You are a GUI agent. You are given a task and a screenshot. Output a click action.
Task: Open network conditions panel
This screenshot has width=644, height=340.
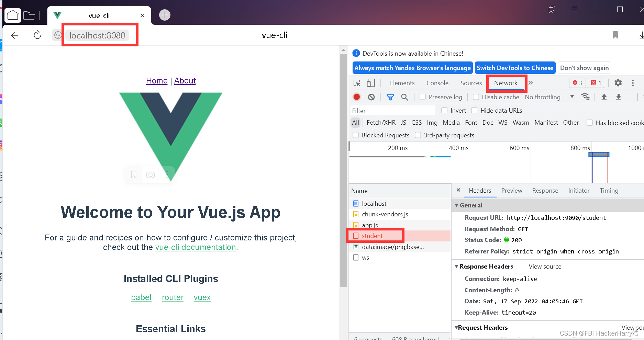(586, 97)
